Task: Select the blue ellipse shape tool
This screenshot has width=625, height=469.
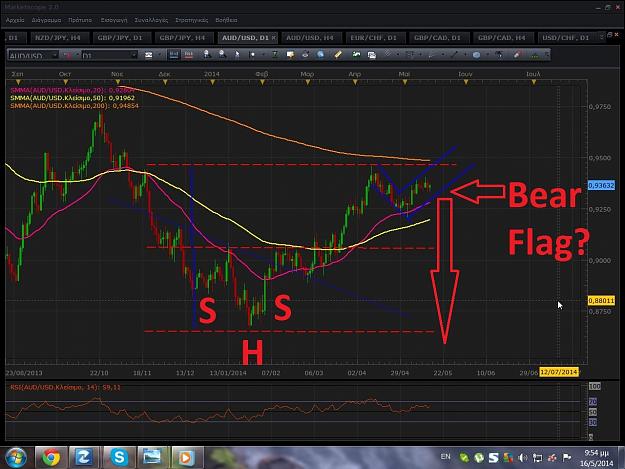Action: pos(476,55)
